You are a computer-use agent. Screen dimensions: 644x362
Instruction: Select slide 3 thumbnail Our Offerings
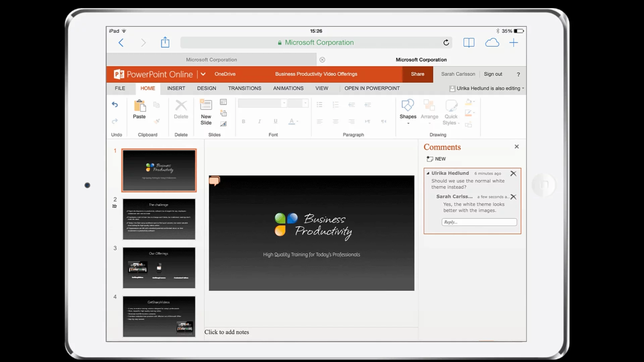(x=159, y=268)
